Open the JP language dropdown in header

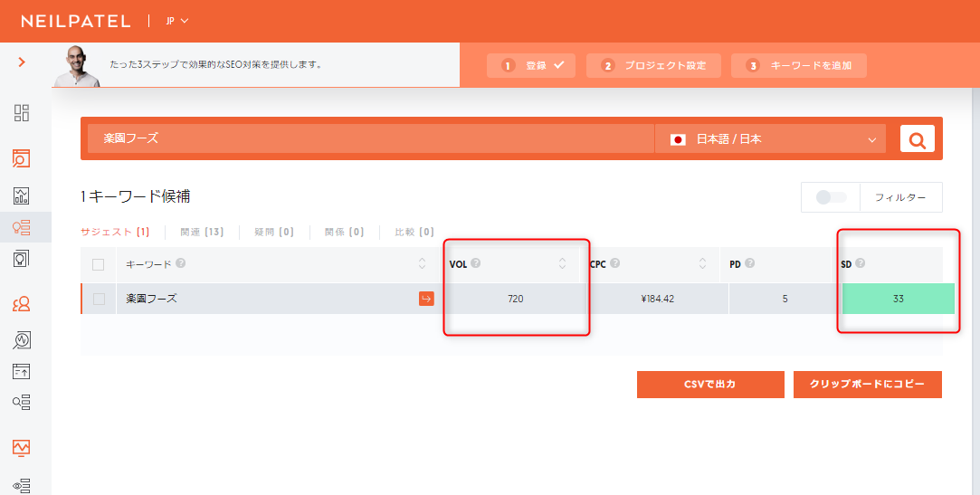click(177, 21)
